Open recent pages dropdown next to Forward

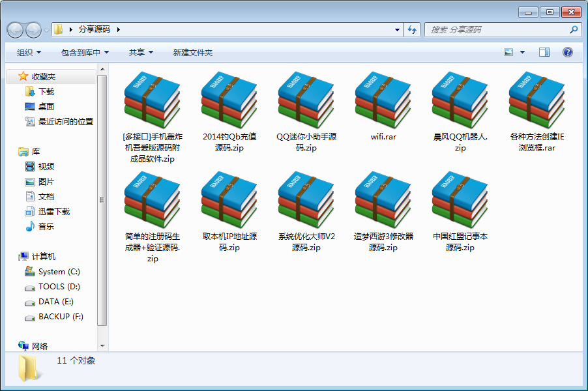(46, 31)
